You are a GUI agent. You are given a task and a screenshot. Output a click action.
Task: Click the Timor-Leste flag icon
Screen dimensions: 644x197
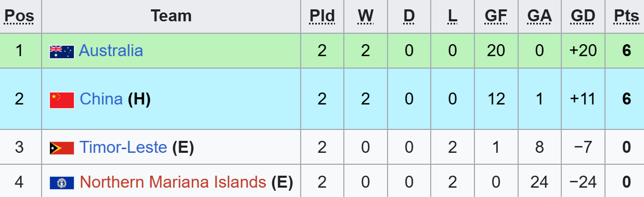62,148
